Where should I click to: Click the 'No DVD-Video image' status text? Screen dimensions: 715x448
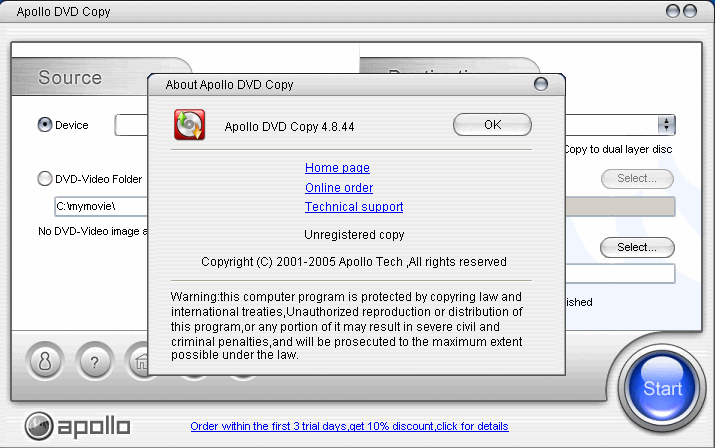(93, 231)
